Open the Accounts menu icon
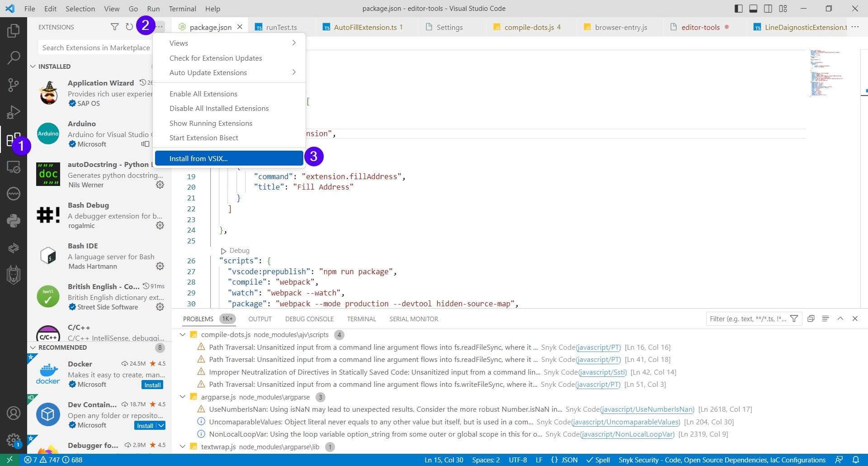 [14, 413]
